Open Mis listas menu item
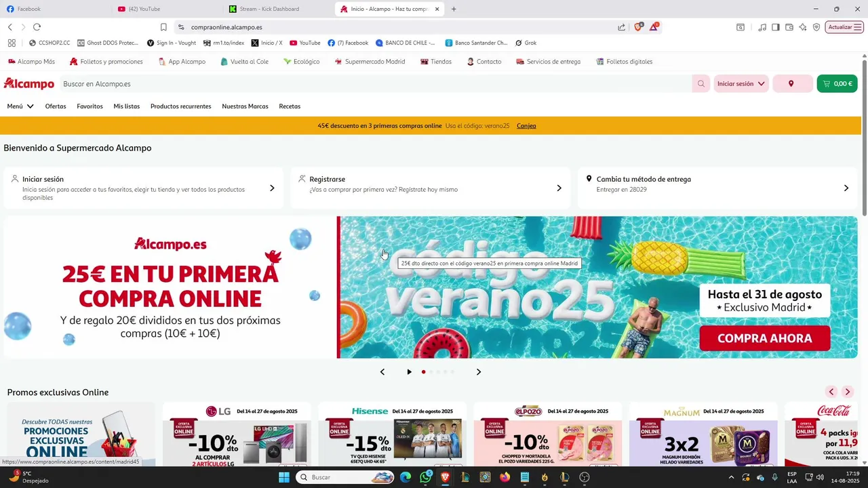This screenshot has width=868, height=488. pos(127,106)
